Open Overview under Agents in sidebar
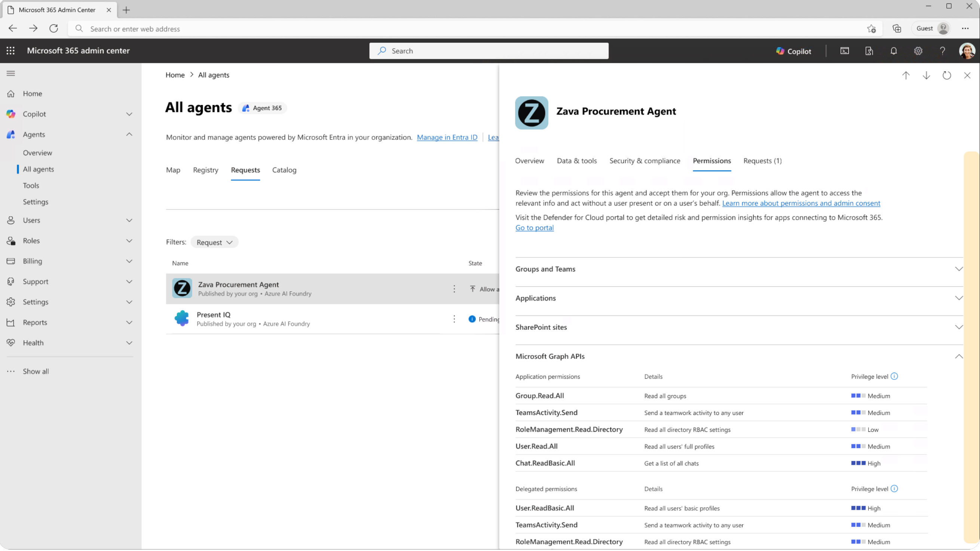This screenshot has height=551, width=980. 37,153
